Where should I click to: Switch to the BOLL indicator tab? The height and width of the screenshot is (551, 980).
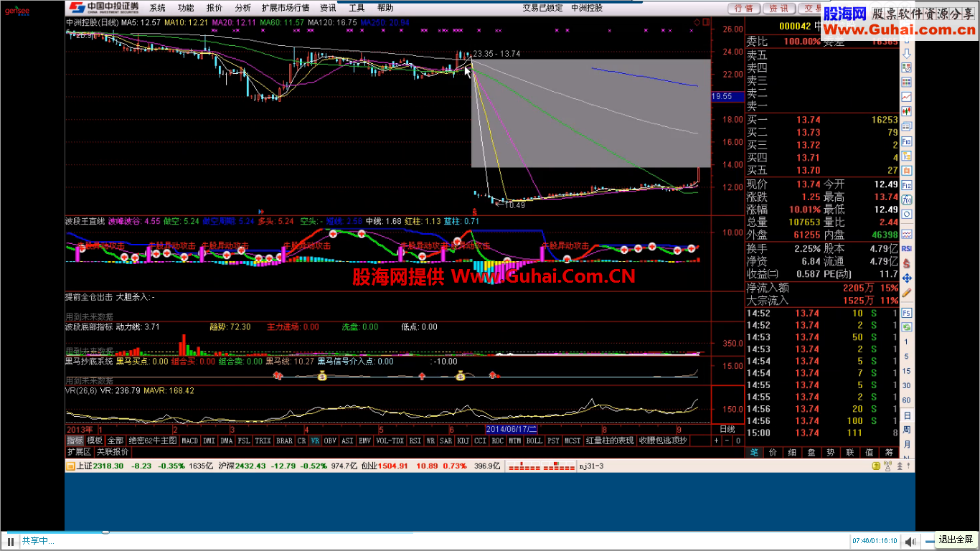pos(534,441)
